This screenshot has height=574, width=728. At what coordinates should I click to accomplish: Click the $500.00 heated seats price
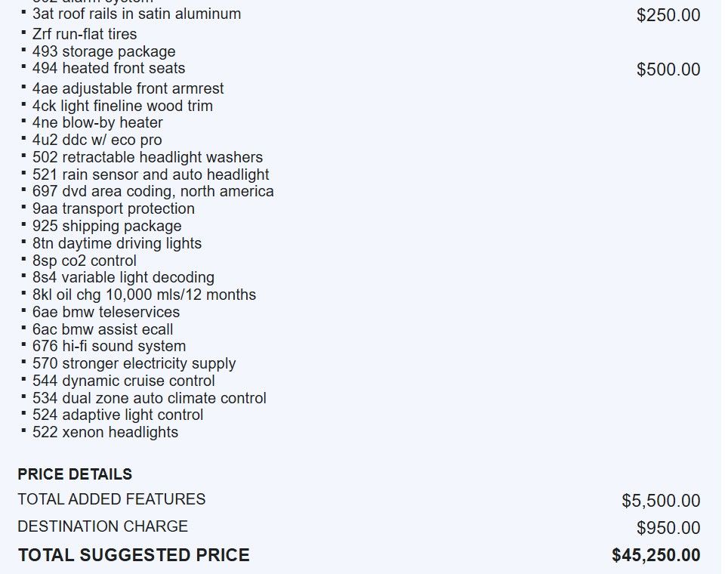(x=668, y=69)
